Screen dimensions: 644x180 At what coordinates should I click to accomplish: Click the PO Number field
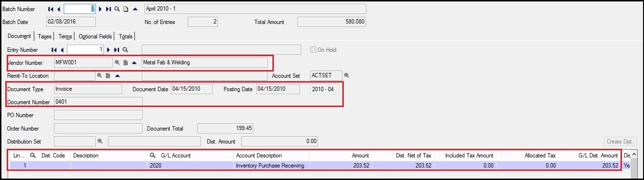tap(98, 115)
